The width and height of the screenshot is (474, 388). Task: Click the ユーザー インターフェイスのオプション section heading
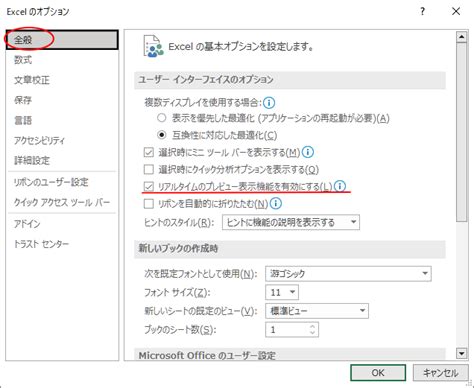coord(206,80)
